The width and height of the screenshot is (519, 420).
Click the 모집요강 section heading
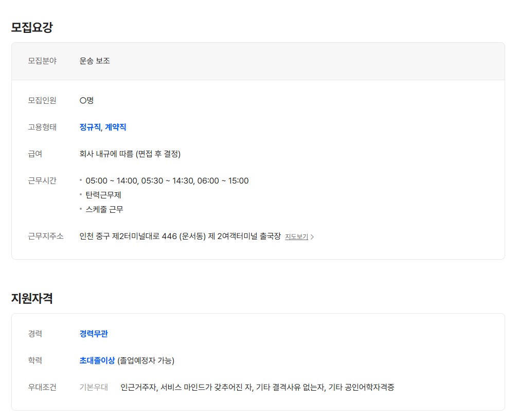click(x=32, y=28)
